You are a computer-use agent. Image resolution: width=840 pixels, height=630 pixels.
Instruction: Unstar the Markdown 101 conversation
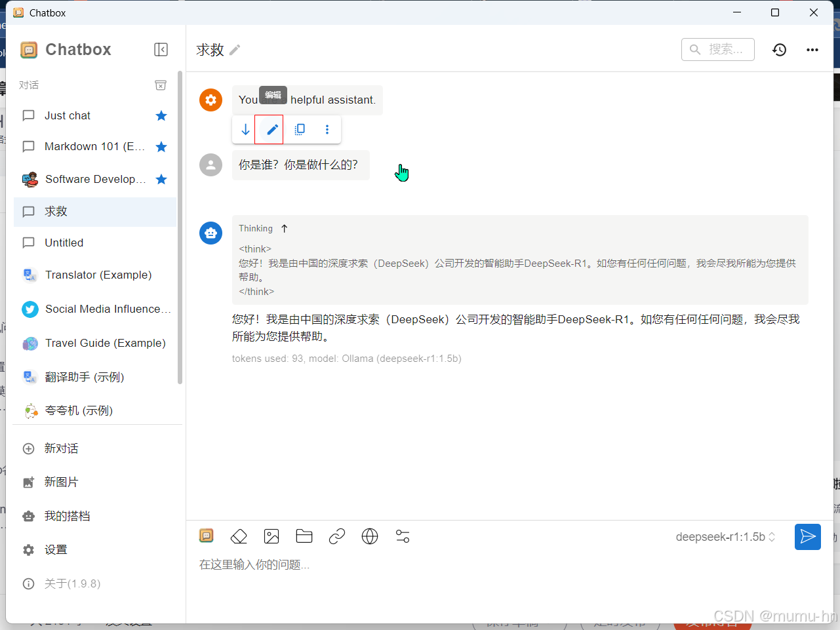coord(161,147)
